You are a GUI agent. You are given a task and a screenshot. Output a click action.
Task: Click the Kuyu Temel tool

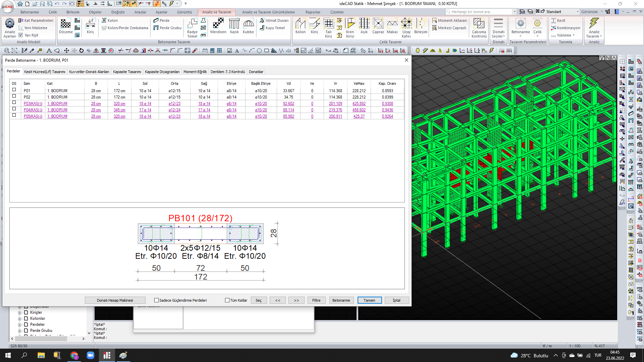(x=272, y=28)
